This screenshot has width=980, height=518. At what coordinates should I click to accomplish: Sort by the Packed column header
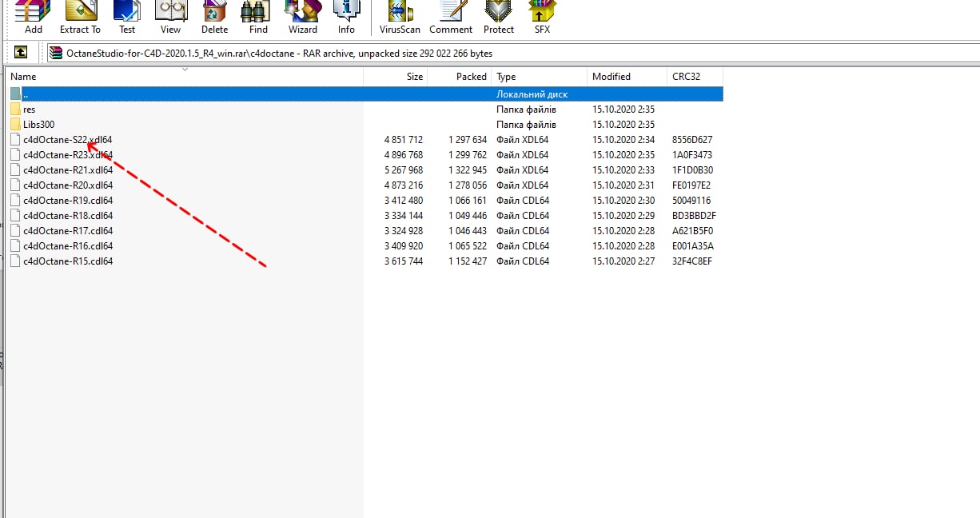click(460, 77)
